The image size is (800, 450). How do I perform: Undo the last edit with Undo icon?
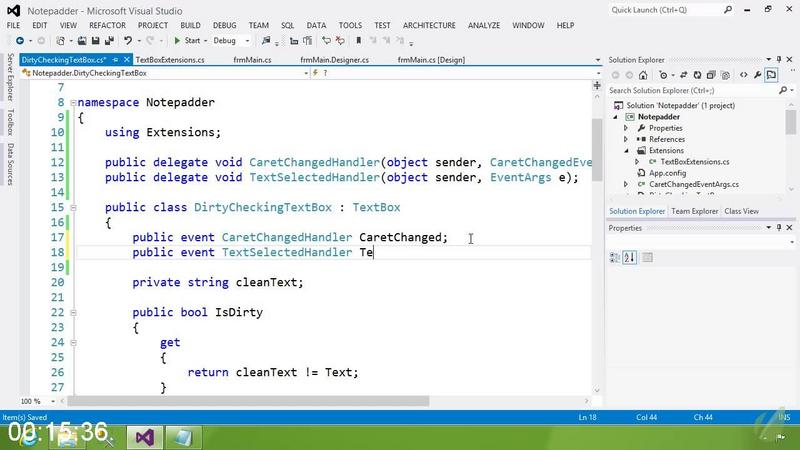point(128,40)
